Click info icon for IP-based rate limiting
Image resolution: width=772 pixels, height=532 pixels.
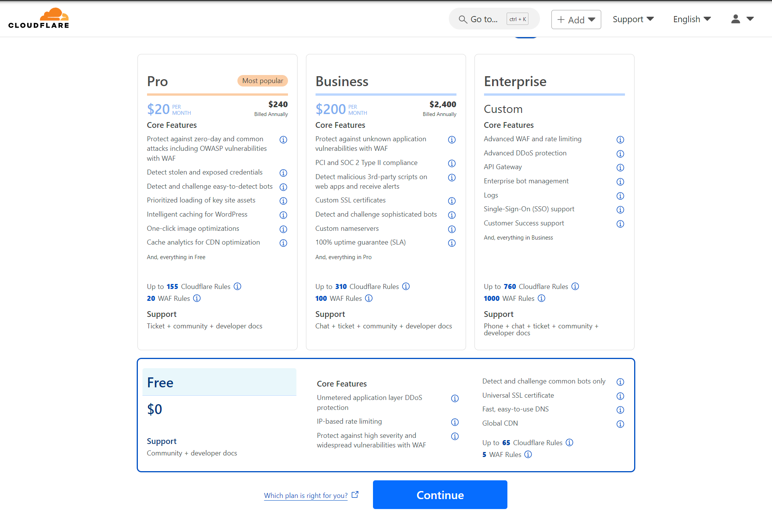click(455, 422)
